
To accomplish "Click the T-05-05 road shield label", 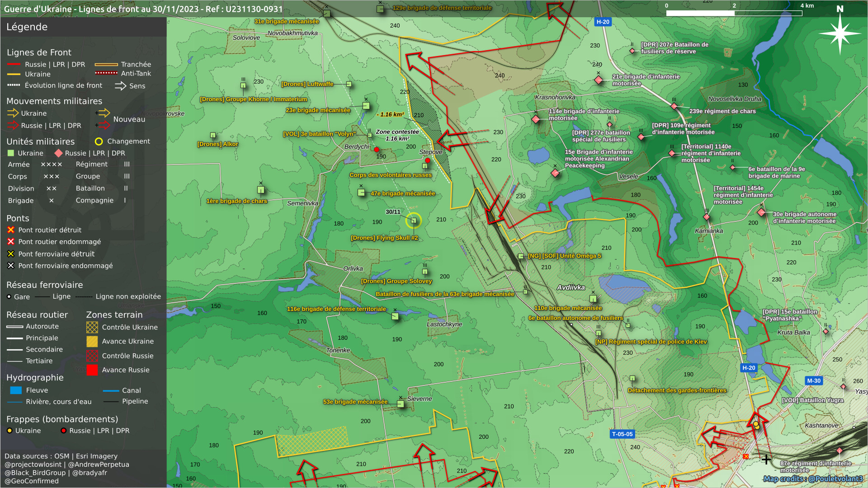I will point(622,434).
